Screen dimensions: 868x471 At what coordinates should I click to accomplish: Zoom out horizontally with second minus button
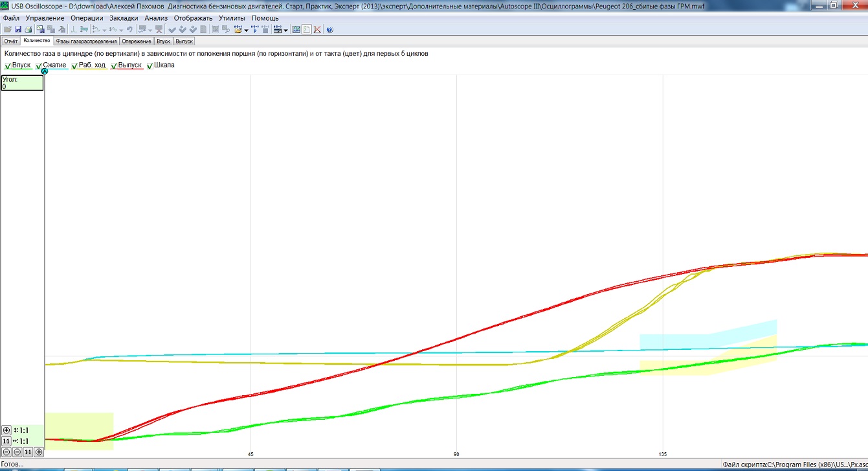pos(17,452)
